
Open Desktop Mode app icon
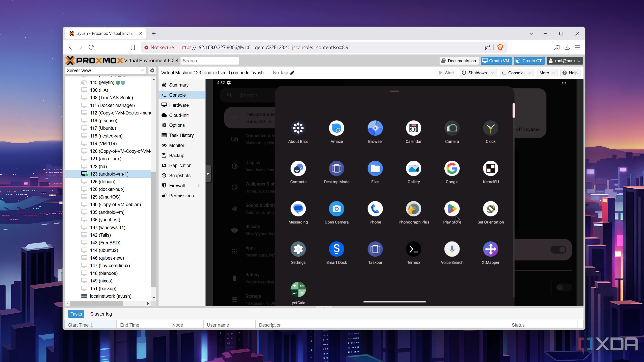coord(336,169)
